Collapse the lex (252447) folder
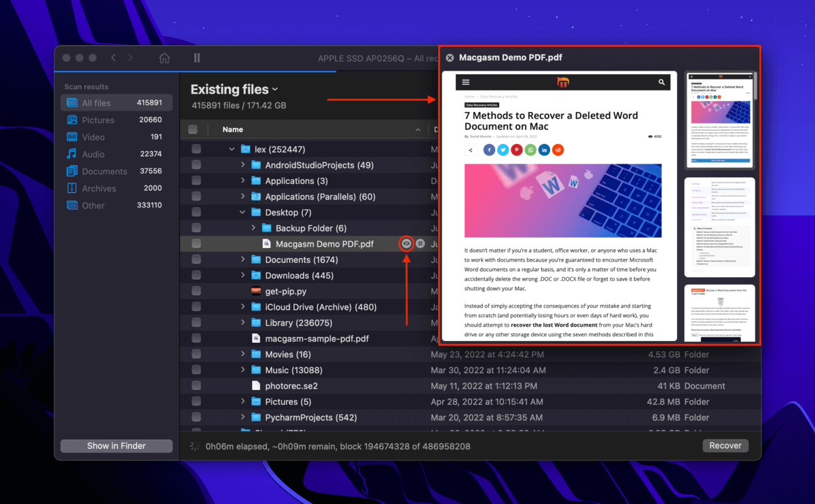Viewport: 815px width, 504px height. click(x=232, y=149)
